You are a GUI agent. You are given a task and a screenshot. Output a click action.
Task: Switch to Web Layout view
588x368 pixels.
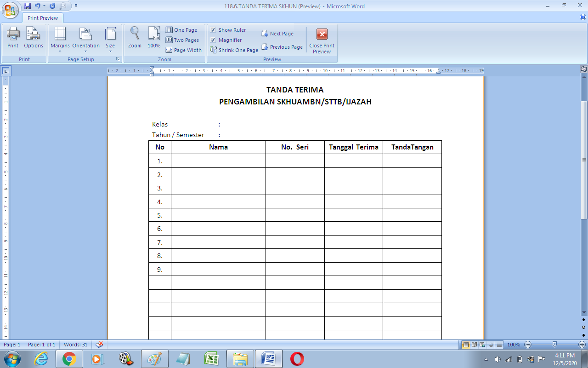pyautogui.click(x=482, y=345)
